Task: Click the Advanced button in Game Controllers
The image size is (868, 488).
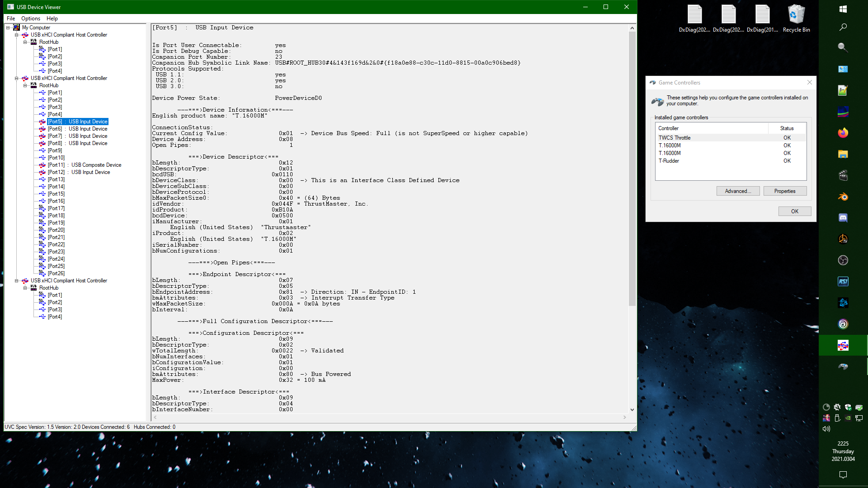Action: coord(738,191)
